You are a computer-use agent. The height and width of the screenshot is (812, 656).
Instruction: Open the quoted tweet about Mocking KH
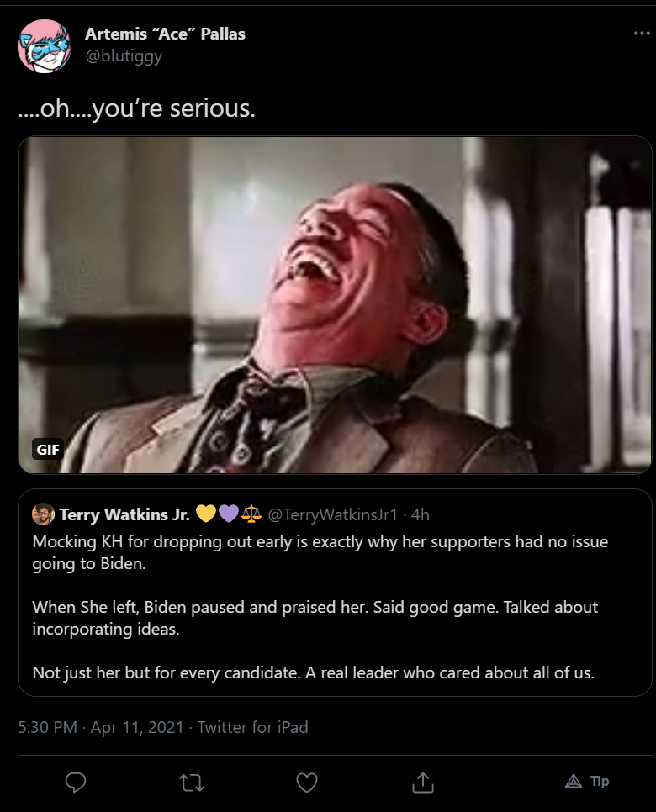pos(335,593)
